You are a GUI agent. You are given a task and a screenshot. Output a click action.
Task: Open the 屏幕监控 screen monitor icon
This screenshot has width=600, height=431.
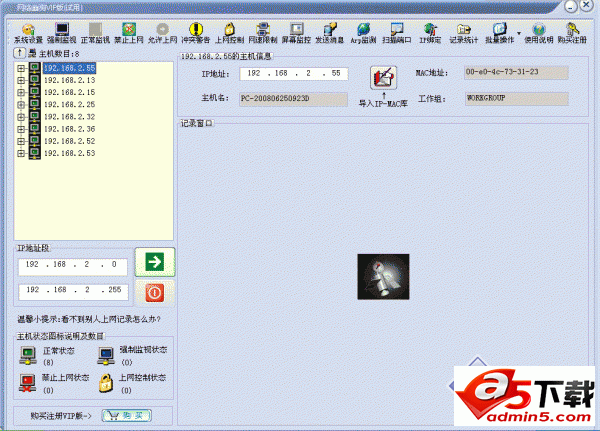click(x=296, y=33)
